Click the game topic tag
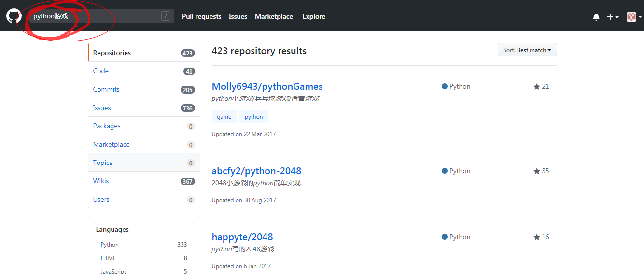 pyautogui.click(x=224, y=116)
